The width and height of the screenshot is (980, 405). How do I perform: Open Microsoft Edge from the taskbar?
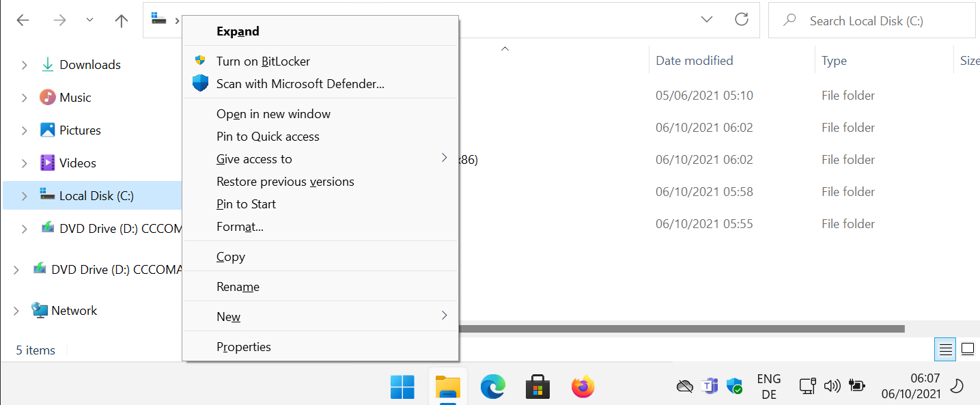pyautogui.click(x=493, y=387)
